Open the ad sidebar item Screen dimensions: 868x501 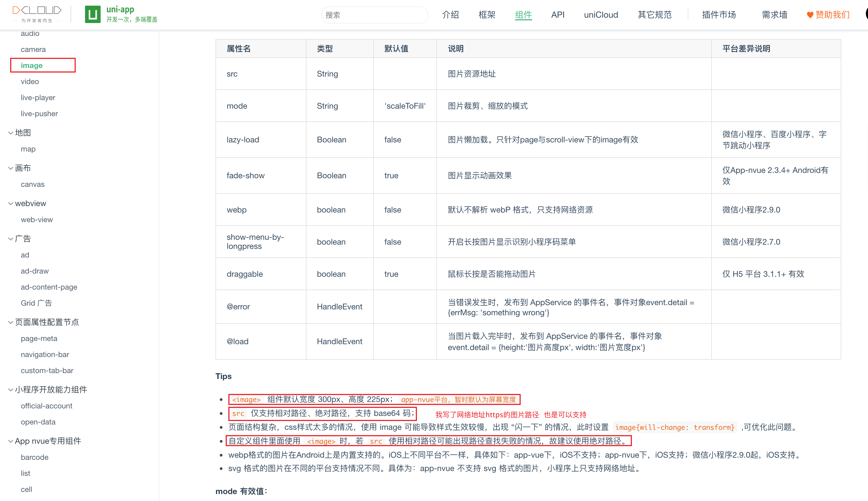[x=25, y=255]
